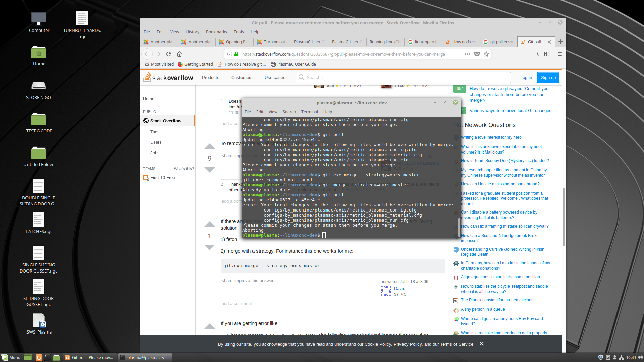Open Firefox hamburger menu

(x=559, y=54)
